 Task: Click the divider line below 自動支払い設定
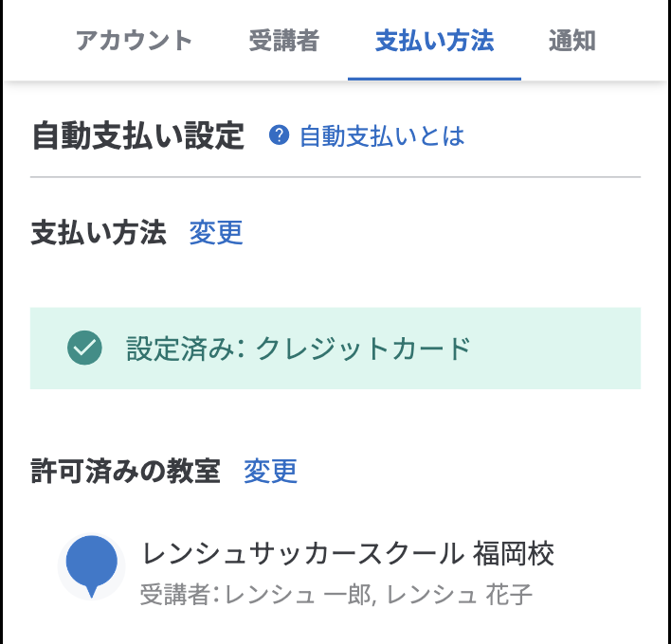(x=335, y=177)
